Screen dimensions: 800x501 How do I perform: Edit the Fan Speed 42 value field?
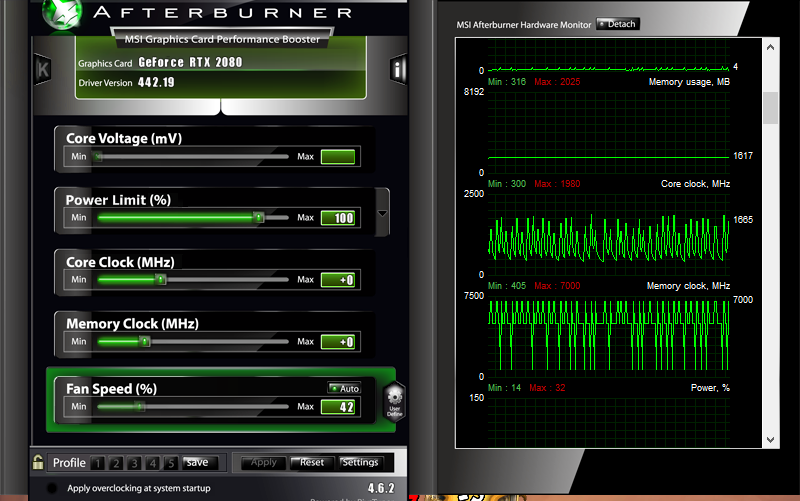(x=338, y=407)
